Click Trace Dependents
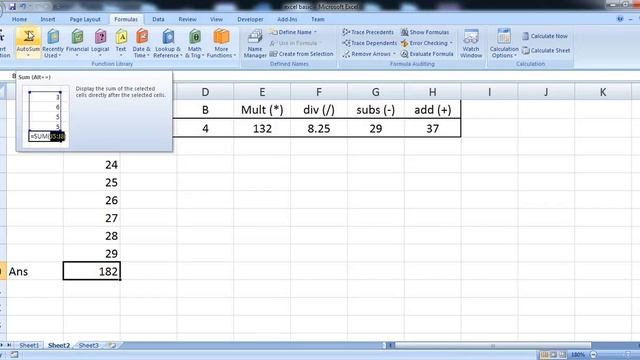Image resolution: width=640 pixels, height=360 pixels. [369, 43]
